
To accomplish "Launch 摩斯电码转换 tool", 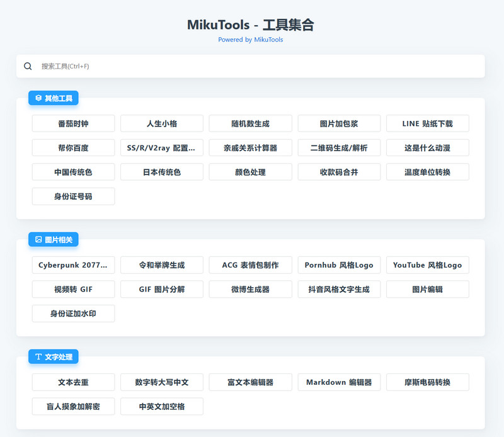I will point(427,382).
